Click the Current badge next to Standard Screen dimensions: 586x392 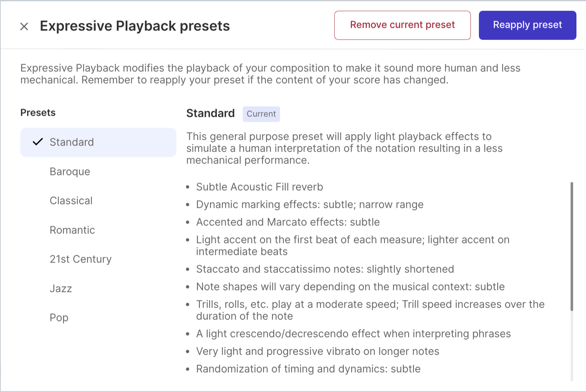coord(261,114)
